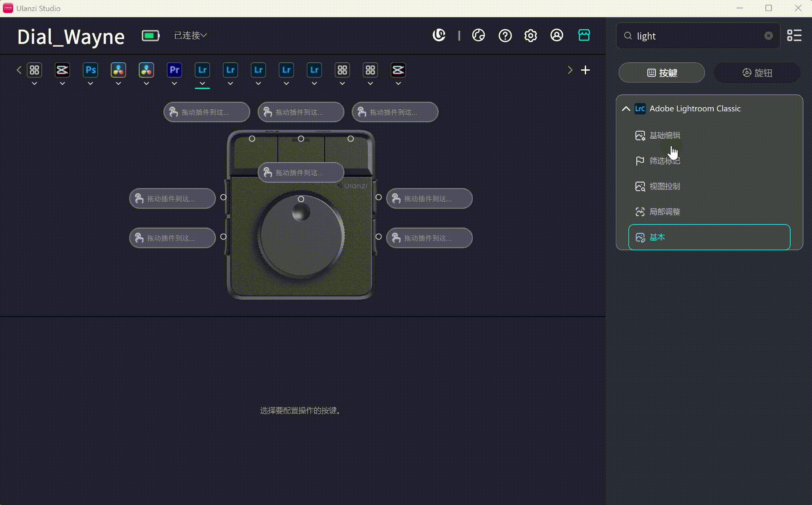
Task: Clear the light search text
Action: click(769, 36)
